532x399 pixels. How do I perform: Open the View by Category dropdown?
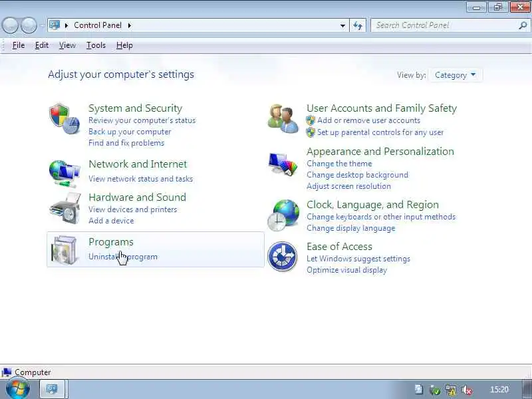coord(456,75)
